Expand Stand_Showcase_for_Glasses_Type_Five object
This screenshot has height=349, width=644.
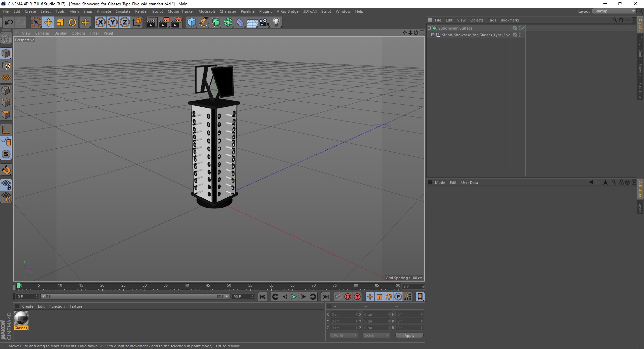click(x=433, y=35)
